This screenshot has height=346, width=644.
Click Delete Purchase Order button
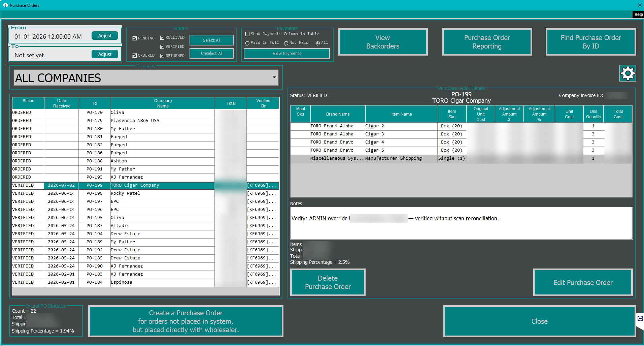328,282
